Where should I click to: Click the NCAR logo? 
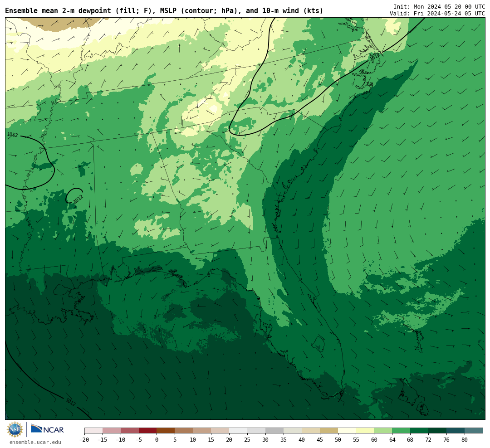coord(47,429)
